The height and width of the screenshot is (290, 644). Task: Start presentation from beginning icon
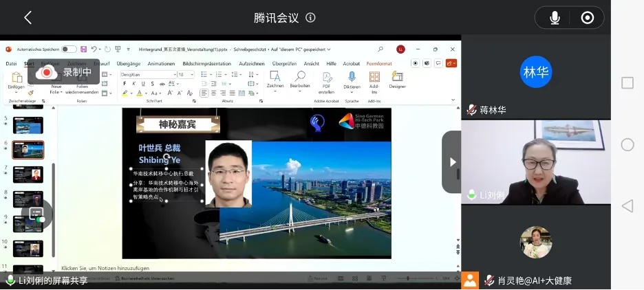click(x=118, y=49)
